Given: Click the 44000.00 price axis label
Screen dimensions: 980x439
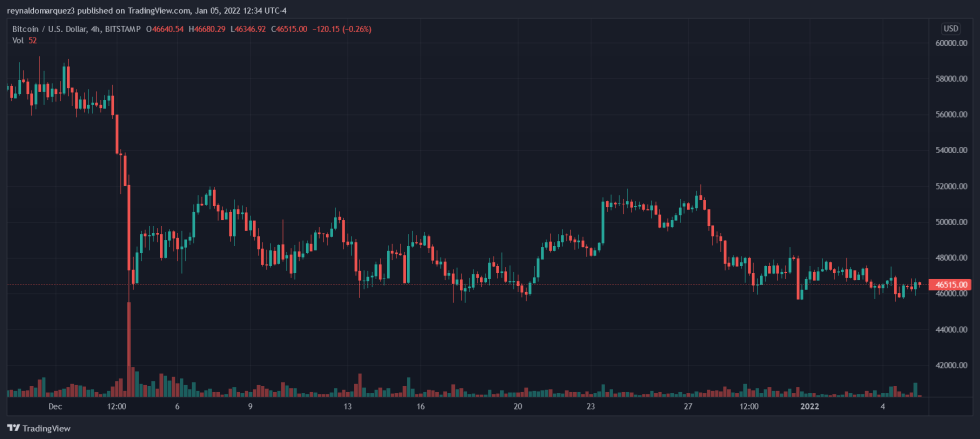Looking at the screenshot, I should pyautogui.click(x=951, y=330).
